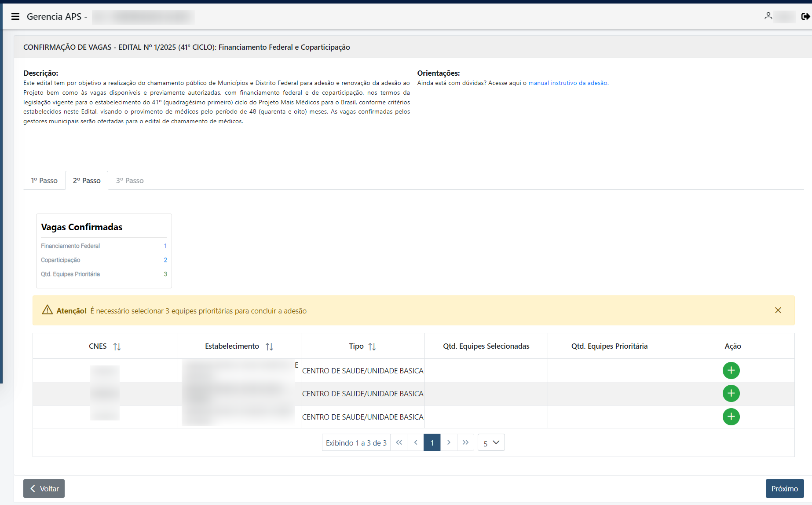
Task: Select page 1 in pagination
Action: click(x=432, y=442)
